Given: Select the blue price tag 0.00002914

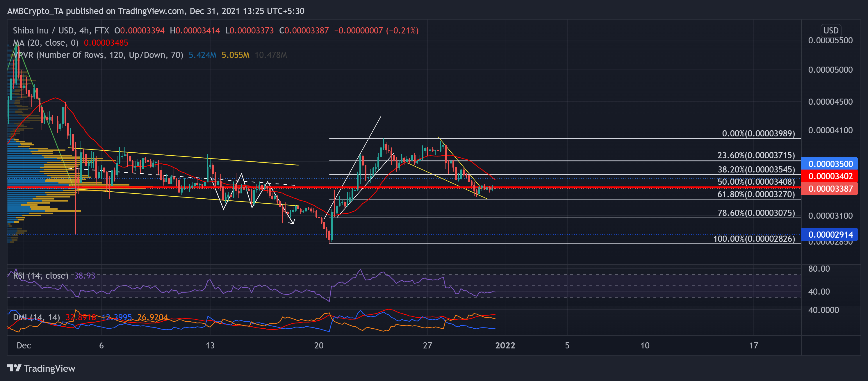Looking at the screenshot, I should click(x=830, y=234).
